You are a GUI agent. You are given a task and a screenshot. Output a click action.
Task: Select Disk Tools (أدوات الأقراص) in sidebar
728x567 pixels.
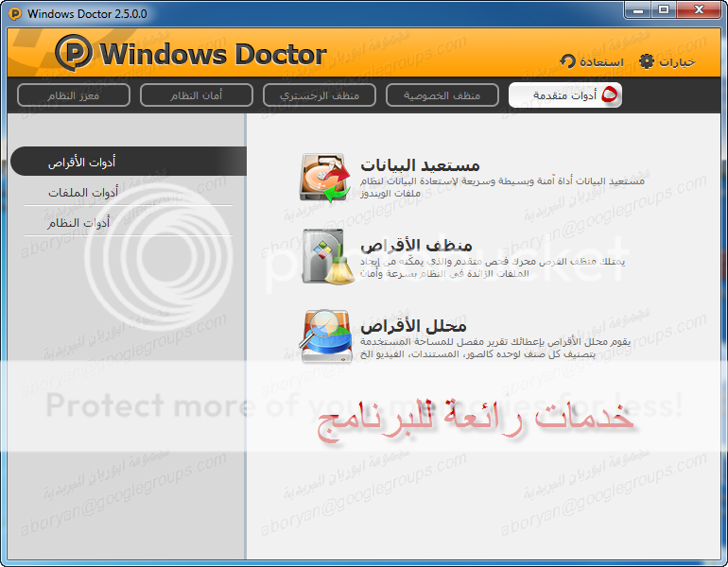[81, 163]
